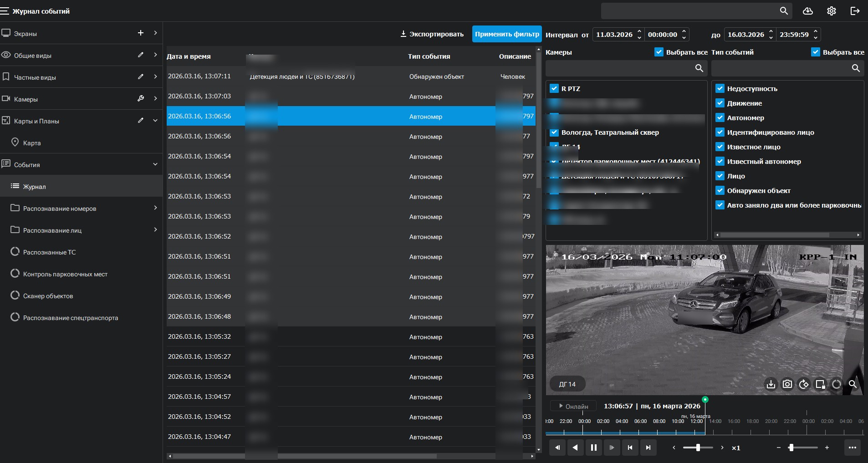Click the Применить фильтр button
The width and height of the screenshot is (868, 463).
coord(507,34)
